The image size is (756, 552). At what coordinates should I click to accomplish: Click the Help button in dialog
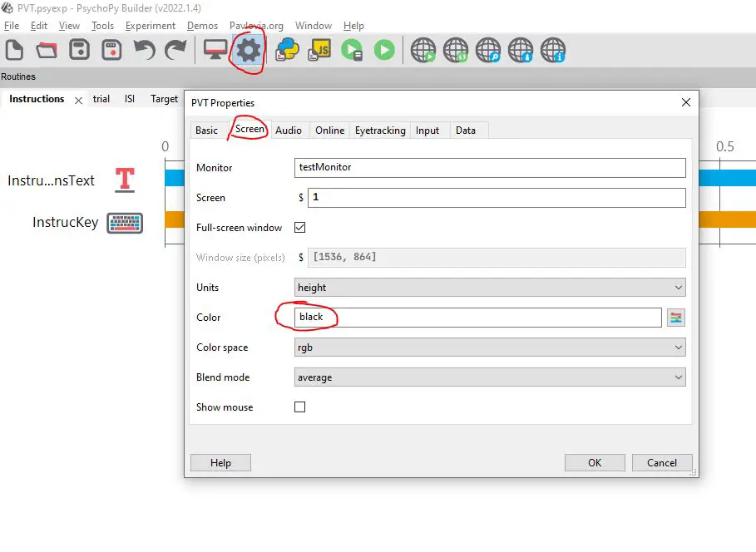[220, 463]
